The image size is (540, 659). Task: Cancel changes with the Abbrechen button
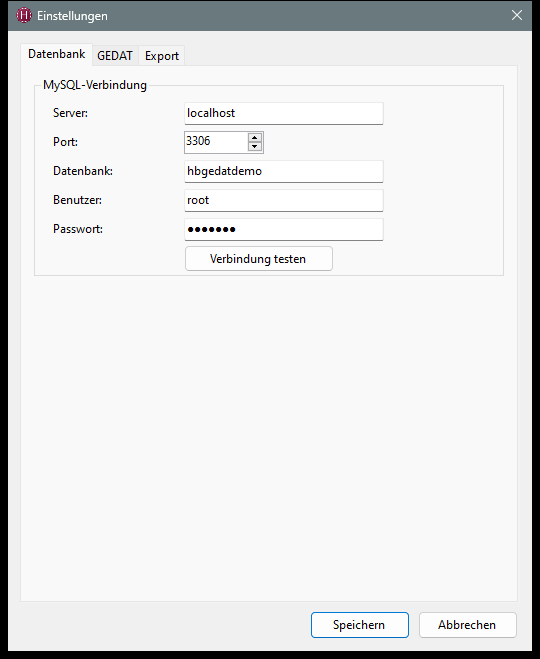coord(467,625)
